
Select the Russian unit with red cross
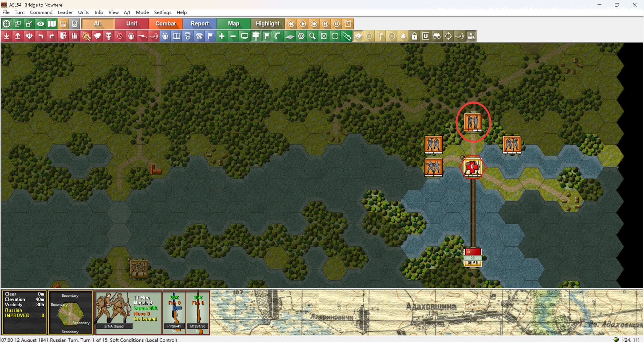pyautogui.click(x=472, y=167)
